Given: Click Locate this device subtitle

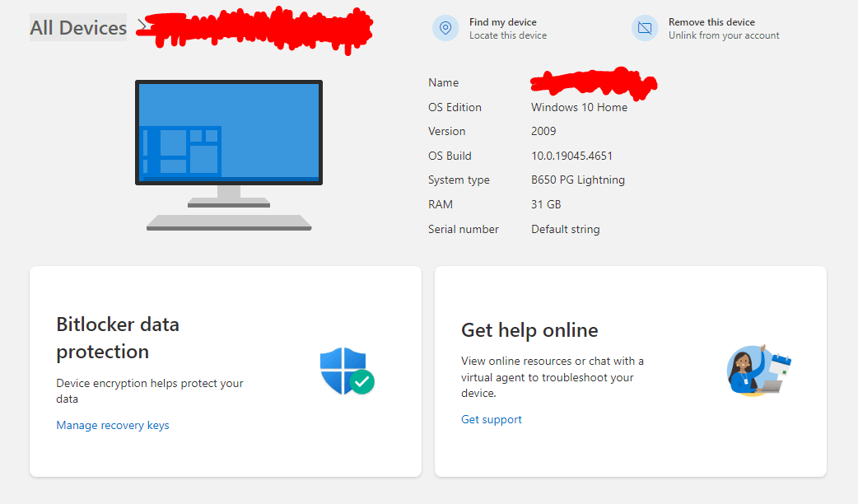Looking at the screenshot, I should coord(508,35).
